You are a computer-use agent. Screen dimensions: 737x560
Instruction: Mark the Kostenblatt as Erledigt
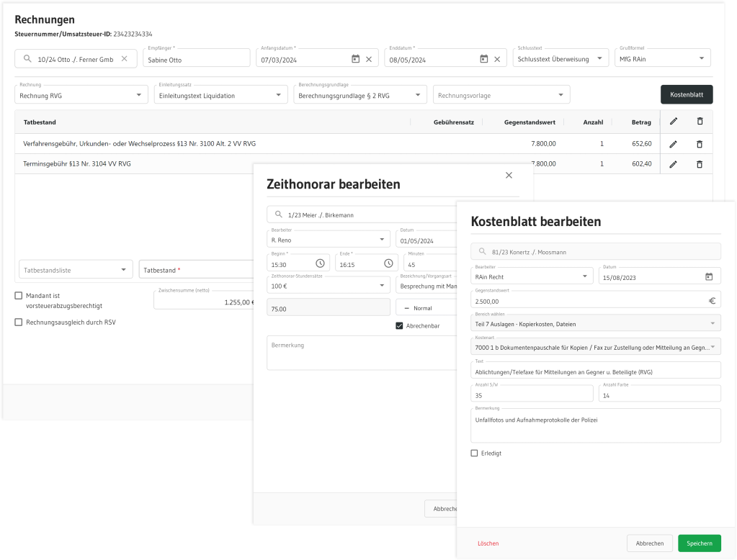click(474, 453)
